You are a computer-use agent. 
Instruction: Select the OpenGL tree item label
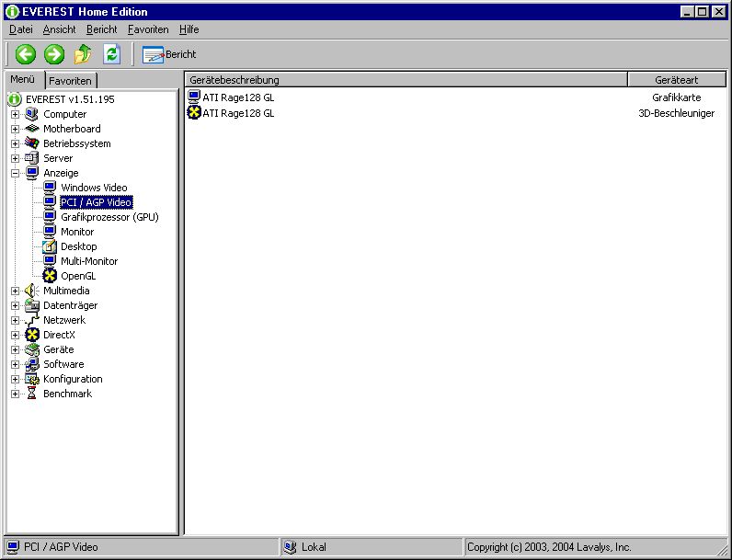[78, 276]
